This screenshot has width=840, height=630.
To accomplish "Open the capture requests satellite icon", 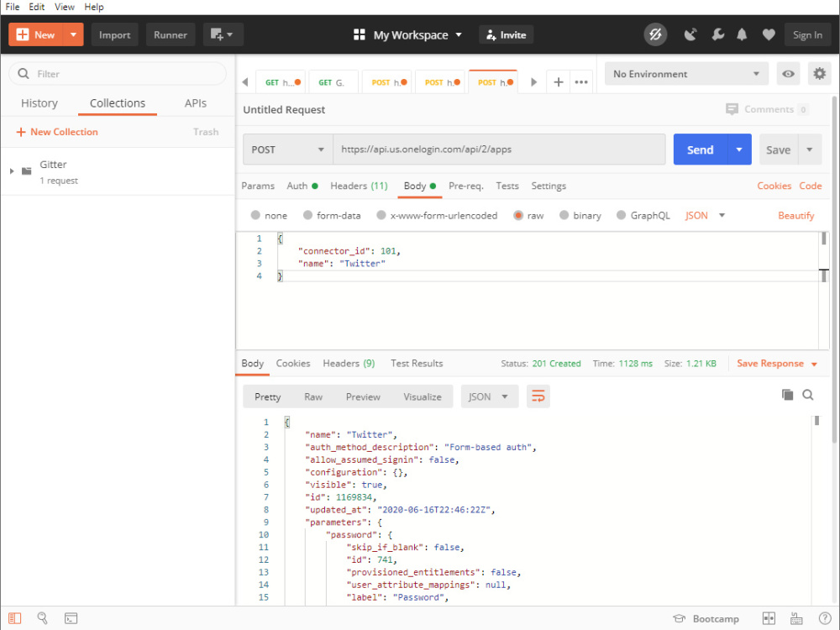I will point(690,34).
